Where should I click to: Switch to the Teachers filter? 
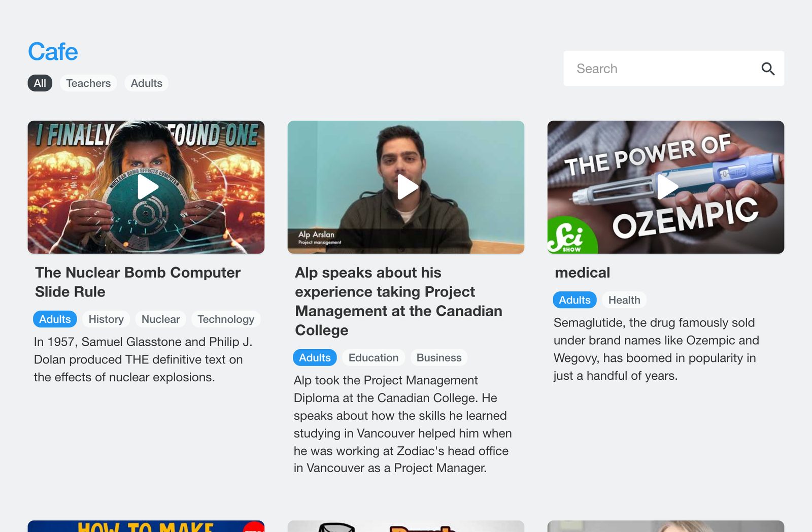pos(88,83)
